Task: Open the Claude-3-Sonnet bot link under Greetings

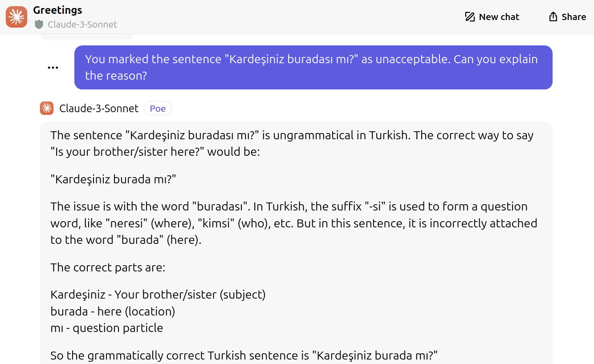Action: (x=82, y=24)
